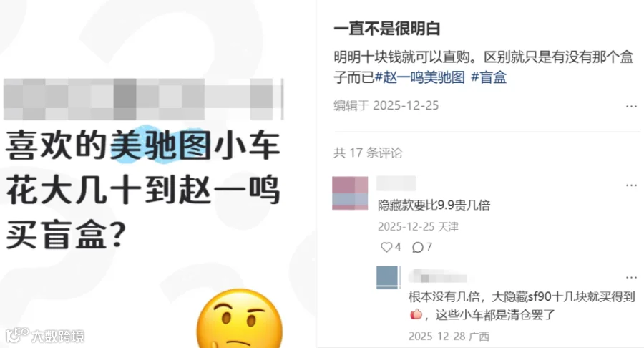Open the post options three-dot menu
The image size is (644, 348).
click(631, 107)
